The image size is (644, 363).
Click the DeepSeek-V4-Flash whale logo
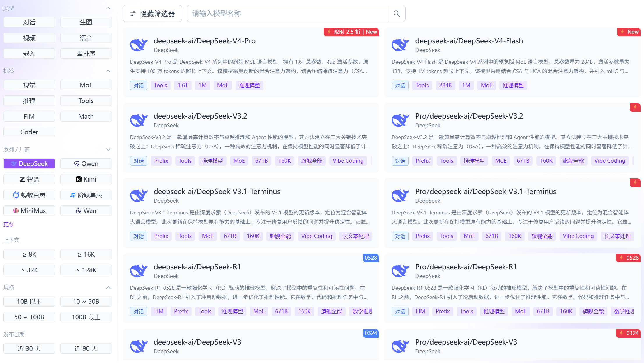(x=400, y=45)
